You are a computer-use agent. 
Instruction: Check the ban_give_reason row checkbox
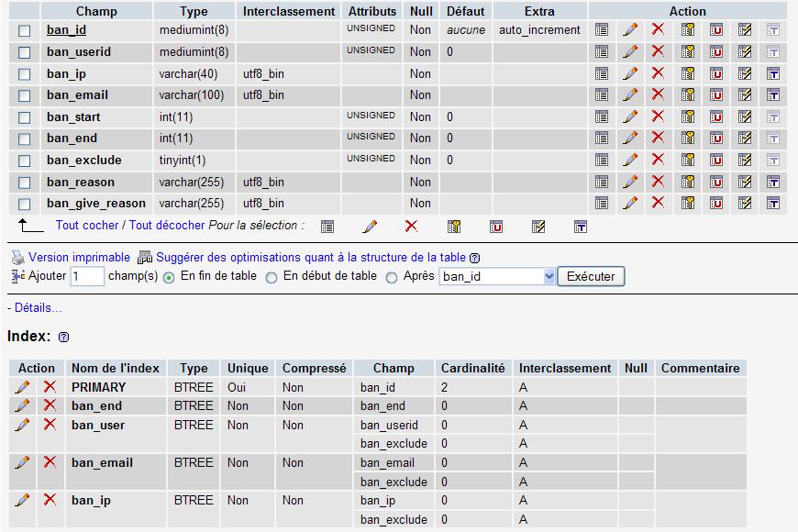(25, 205)
